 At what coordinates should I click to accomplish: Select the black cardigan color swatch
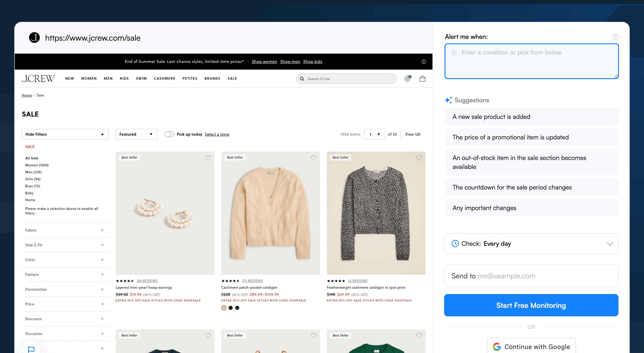[x=231, y=308]
